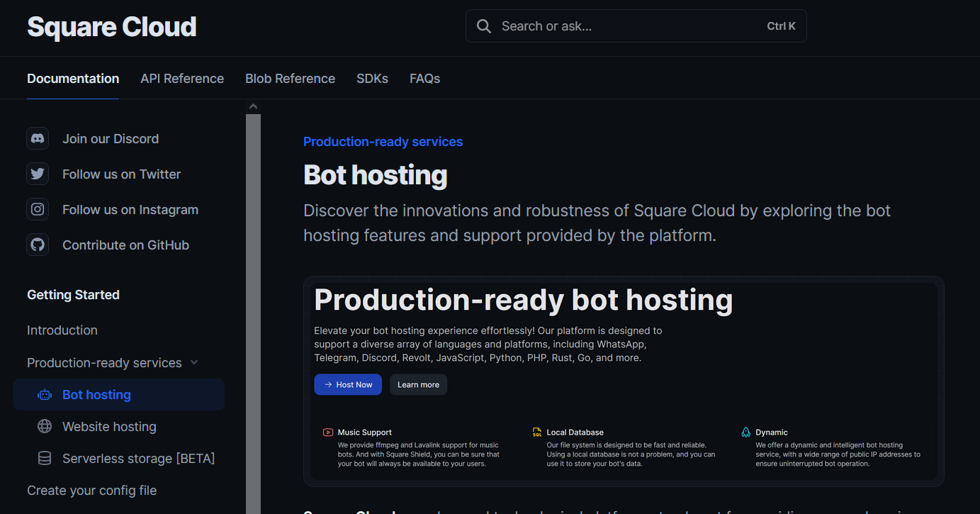Open the FAQs tab
Image resolution: width=980 pixels, height=514 pixels.
424,79
